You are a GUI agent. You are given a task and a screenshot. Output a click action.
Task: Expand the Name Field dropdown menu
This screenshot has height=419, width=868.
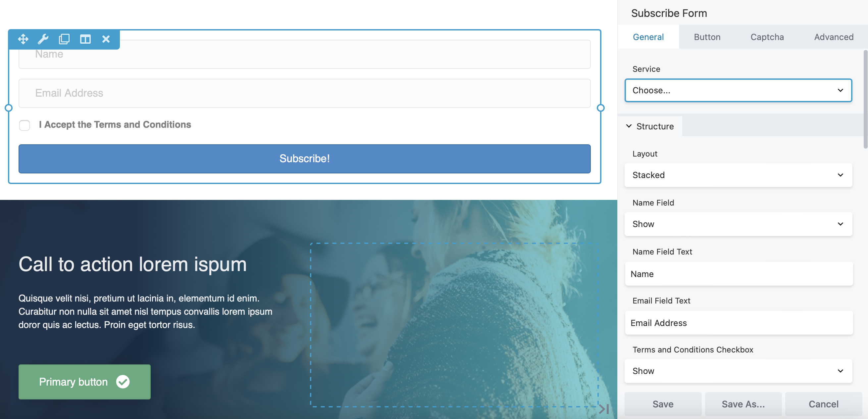[x=739, y=224]
